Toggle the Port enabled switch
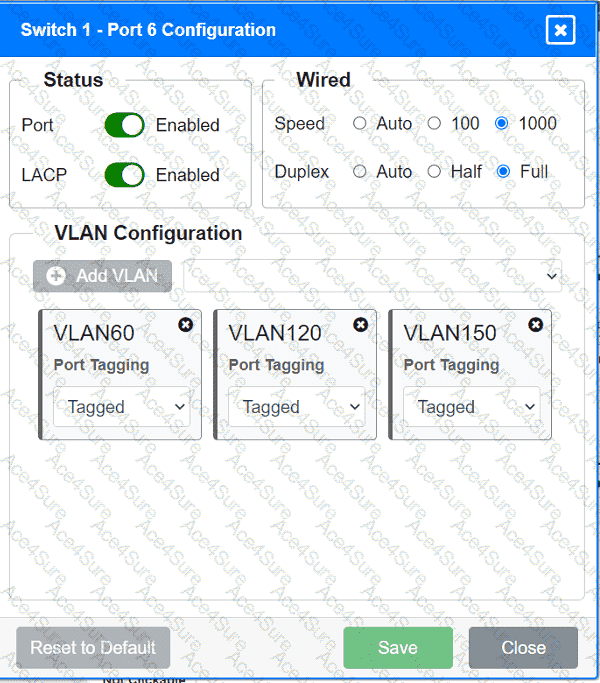This screenshot has height=683, width=600. pyautogui.click(x=125, y=125)
